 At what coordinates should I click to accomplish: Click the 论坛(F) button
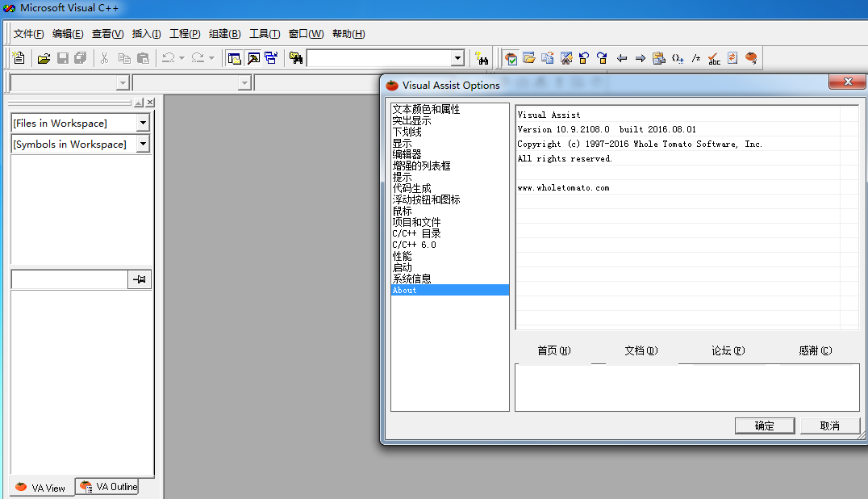coord(728,350)
